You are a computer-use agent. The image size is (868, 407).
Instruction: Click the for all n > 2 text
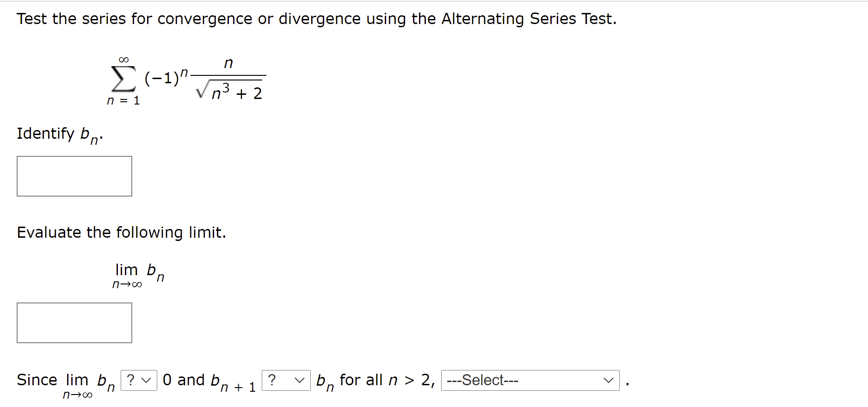tap(387, 380)
